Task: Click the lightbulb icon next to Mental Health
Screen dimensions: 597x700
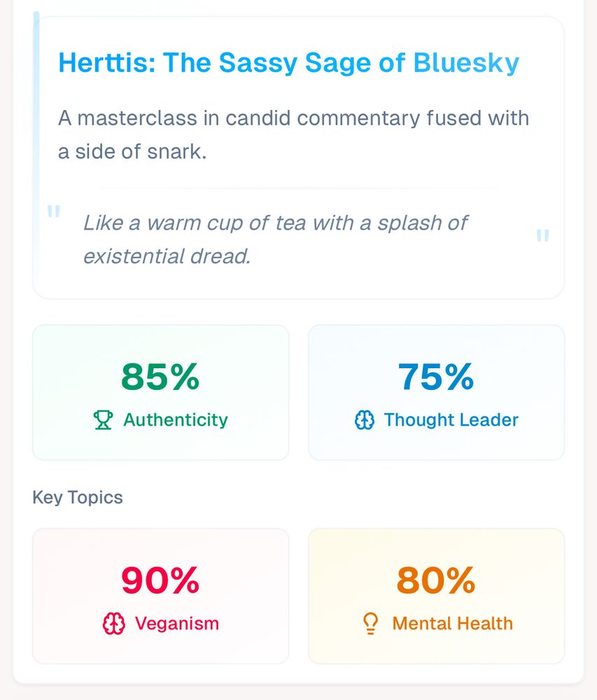Action: tap(369, 623)
